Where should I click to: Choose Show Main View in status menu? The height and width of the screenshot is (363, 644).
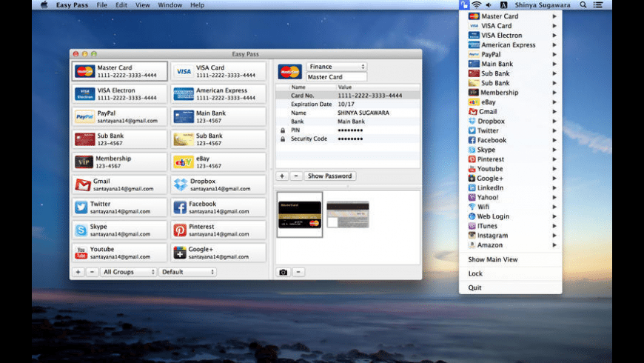pyautogui.click(x=511, y=259)
